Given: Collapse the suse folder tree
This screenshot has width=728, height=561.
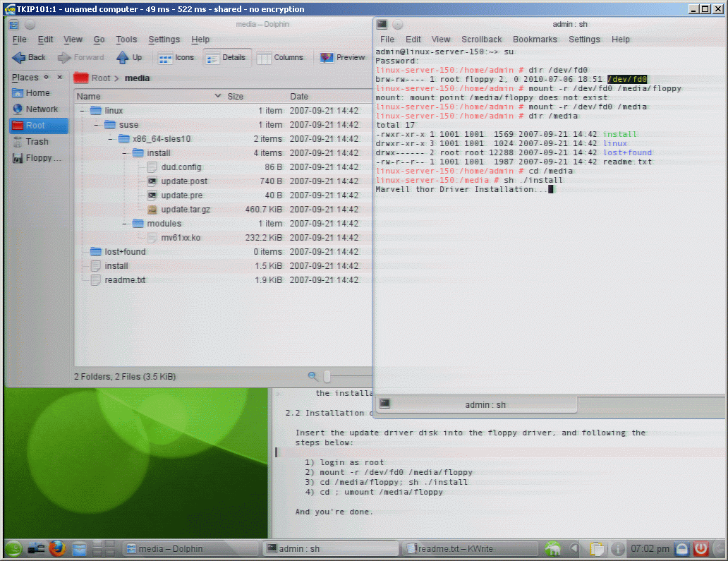Looking at the screenshot, I should (x=96, y=125).
